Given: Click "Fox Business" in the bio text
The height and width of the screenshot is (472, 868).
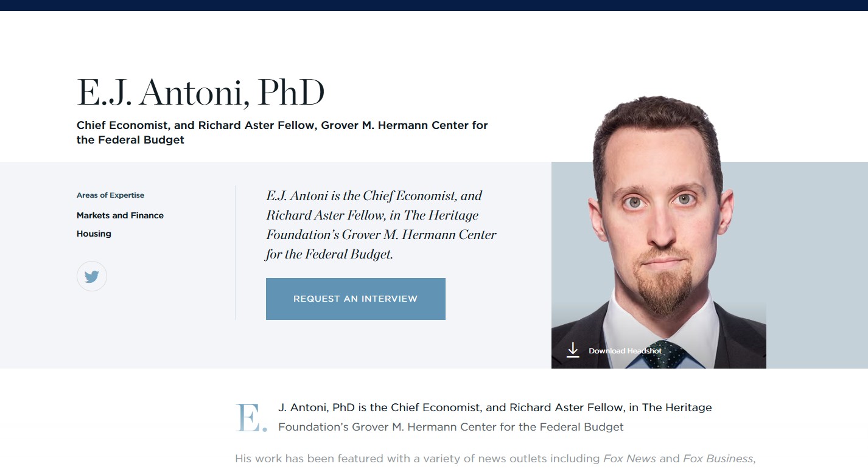Looking at the screenshot, I should 718,459.
